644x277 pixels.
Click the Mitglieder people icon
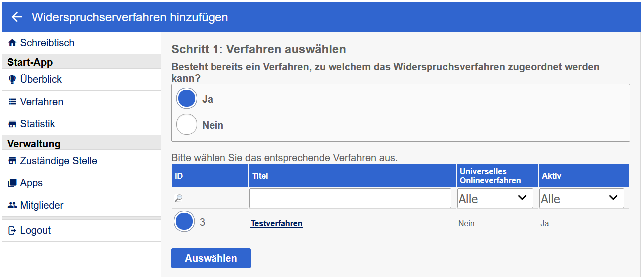12,205
